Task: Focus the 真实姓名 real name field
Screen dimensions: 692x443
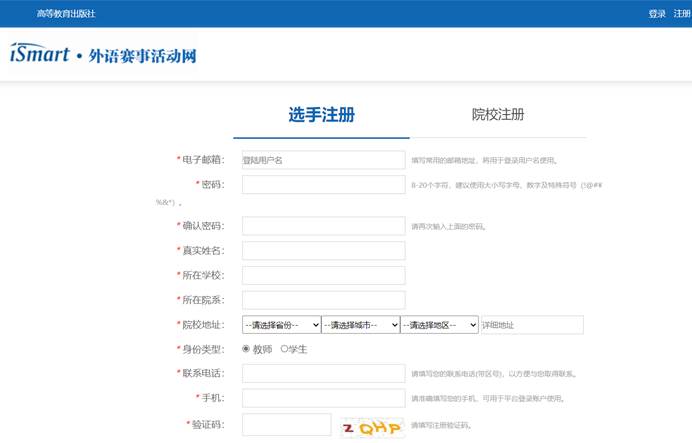Action: coord(323,250)
